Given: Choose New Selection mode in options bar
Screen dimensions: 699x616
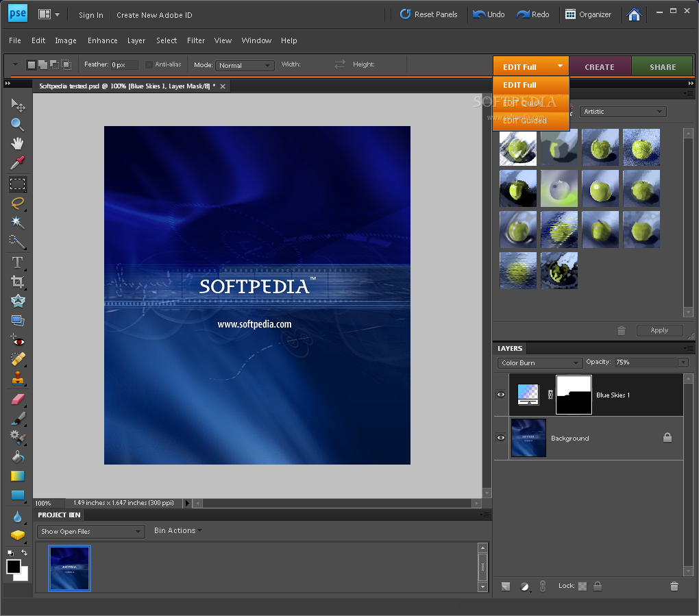Looking at the screenshot, I should 32,65.
